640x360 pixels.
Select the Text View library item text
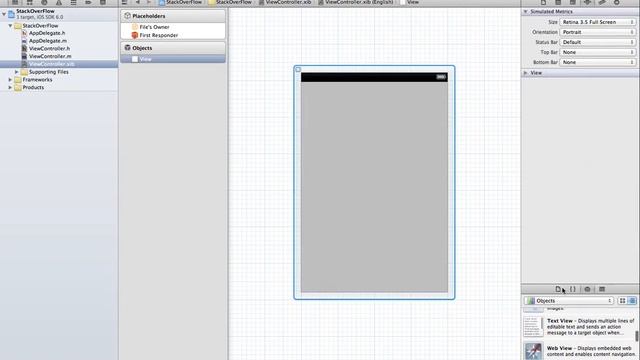(x=590, y=327)
